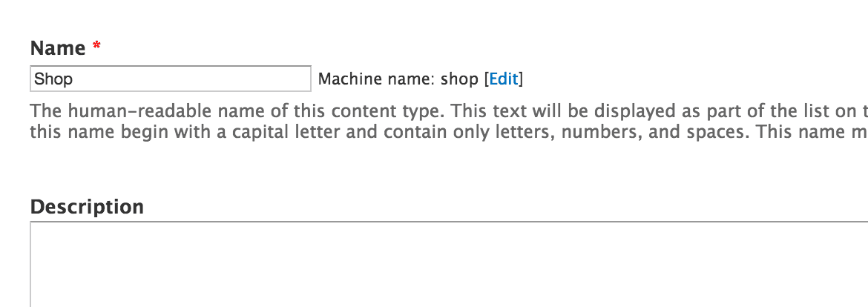Click the word Shop in the Name field
The width and height of the screenshot is (868, 307).
(53, 79)
